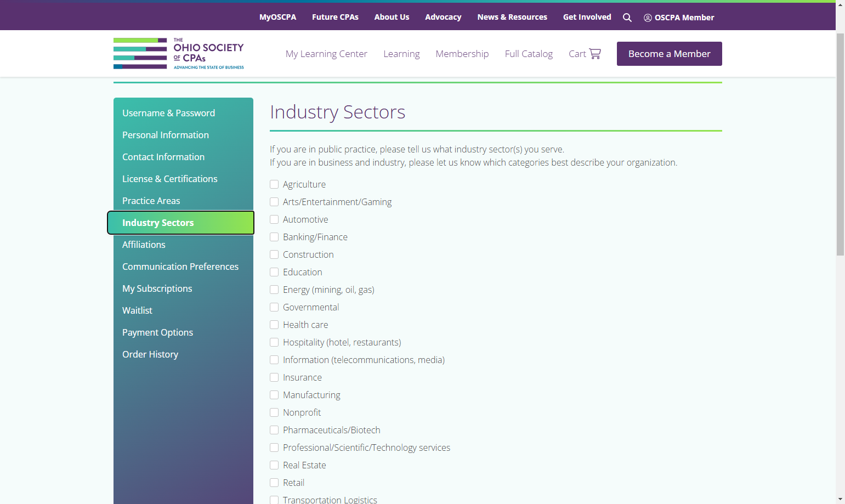Viewport: 845px width, 504px height.
Task: Switch to Practice Areas section
Action: [183, 201]
